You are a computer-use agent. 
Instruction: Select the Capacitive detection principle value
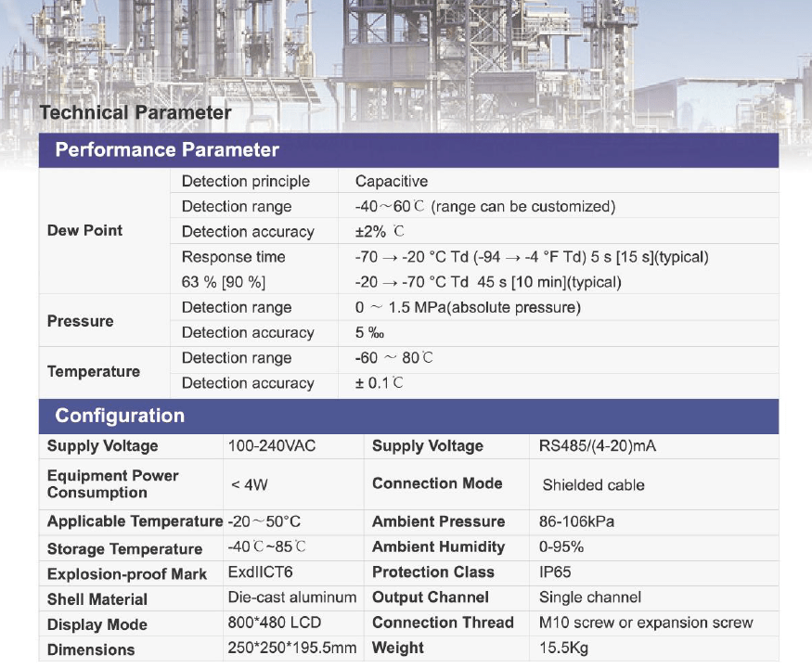coord(391,182)
